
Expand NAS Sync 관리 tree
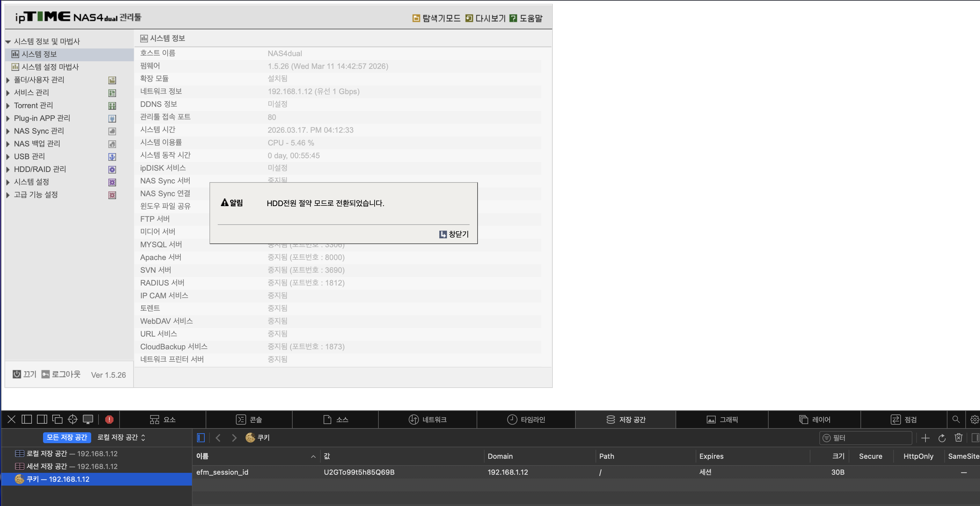pyautogui.click(x=8, y=131)
